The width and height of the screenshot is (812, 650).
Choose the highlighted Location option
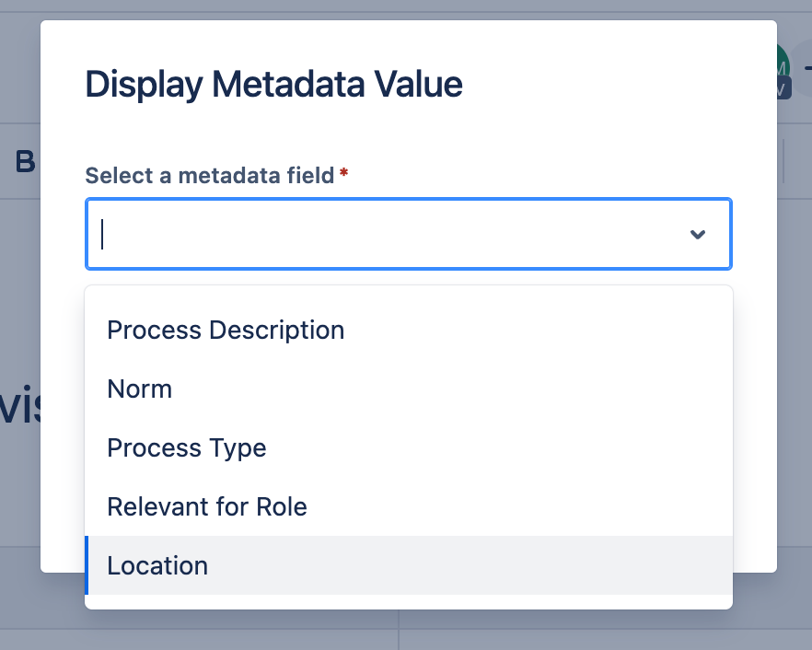tap(157, 565)
